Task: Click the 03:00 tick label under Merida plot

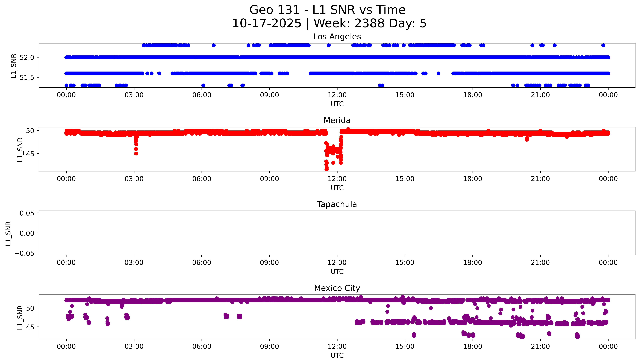Action: 134,179
